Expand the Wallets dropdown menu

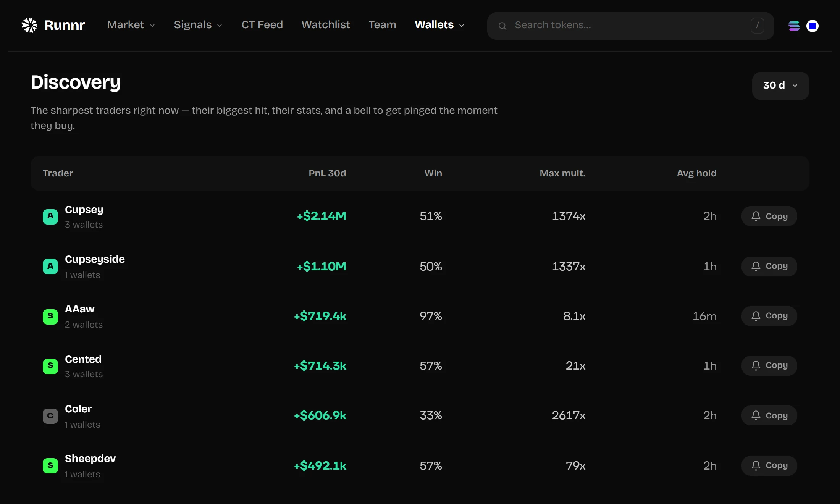point(439,25)
